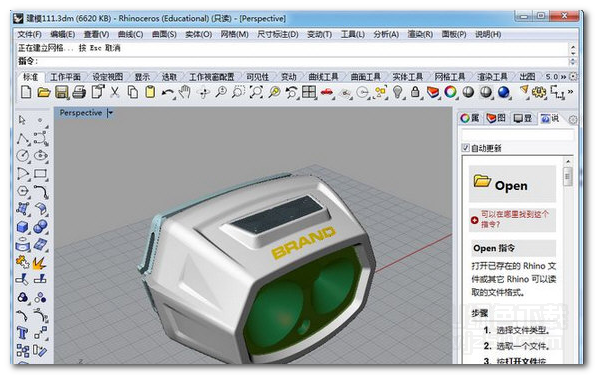Screen dimensions: 595x375
Task: Click the light bulb icon
Action: pos(397,92)
